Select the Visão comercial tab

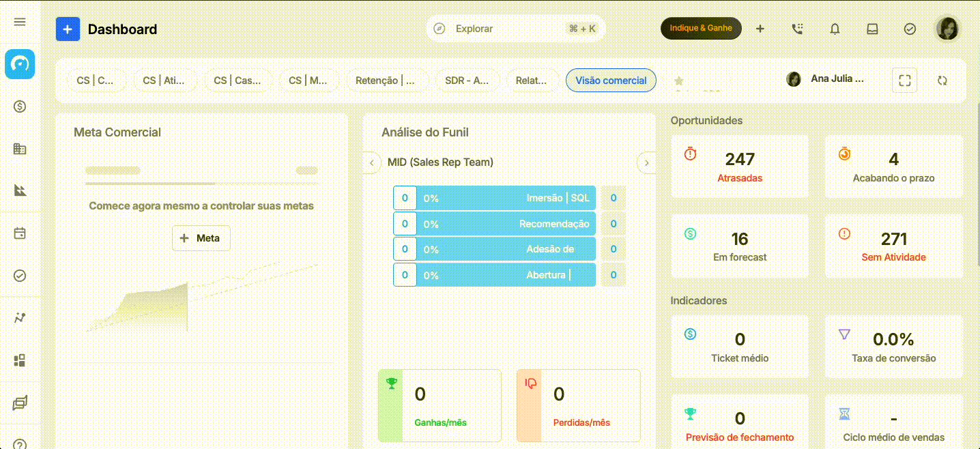click(x=611, y=81)
